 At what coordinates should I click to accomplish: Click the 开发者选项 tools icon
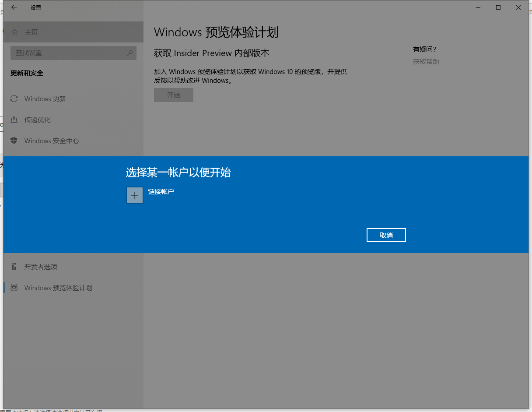click(x=14, y=267)
